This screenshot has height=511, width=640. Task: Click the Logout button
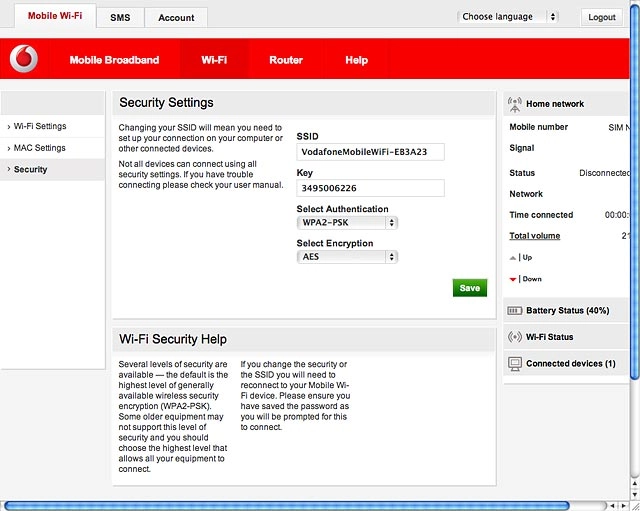point(602,17)
